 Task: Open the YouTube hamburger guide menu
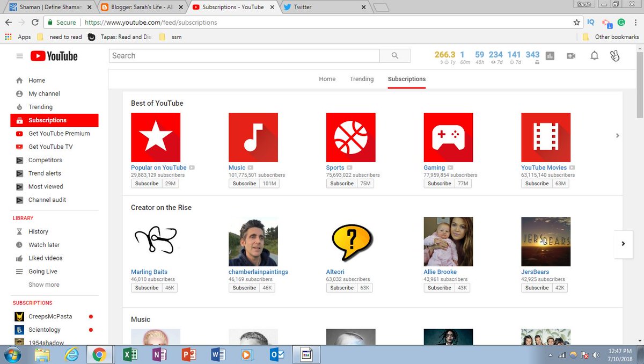click(x=20, y=56)
